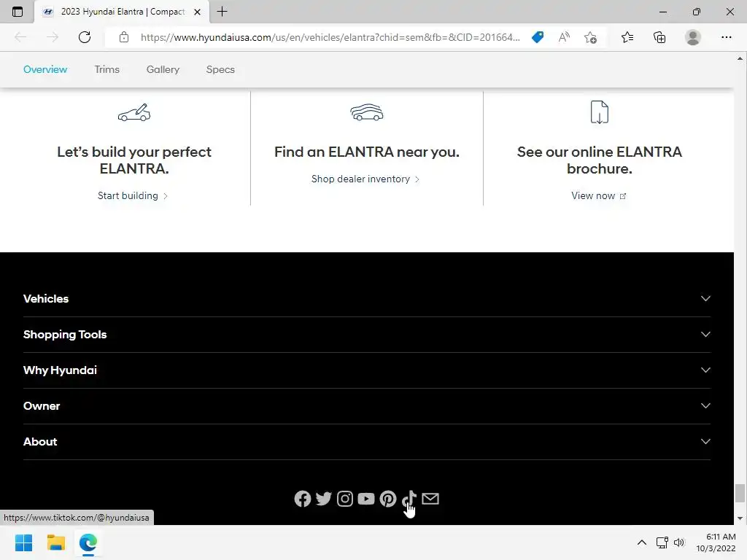
Task: Open the shopping price tag icon
Action: [538, 37]
